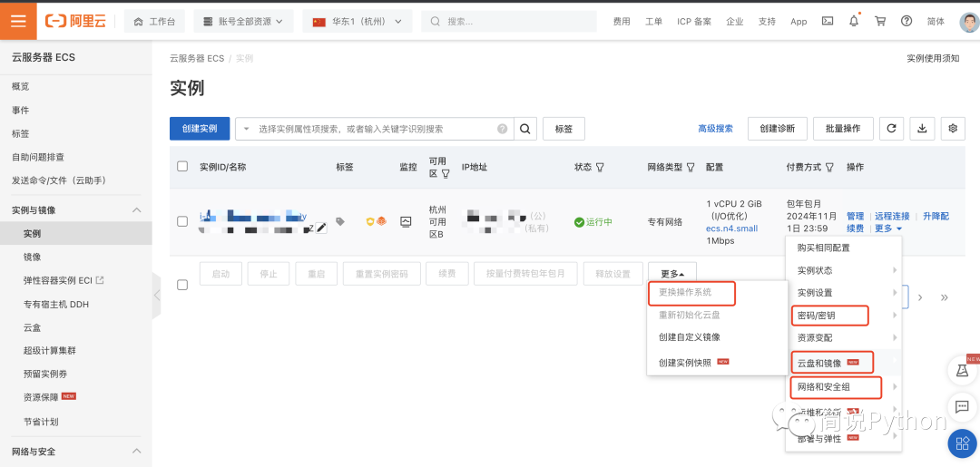The image size is (980, 467).
Task: Open the 华东1（杭州）region selector
Action: (358, 21)
